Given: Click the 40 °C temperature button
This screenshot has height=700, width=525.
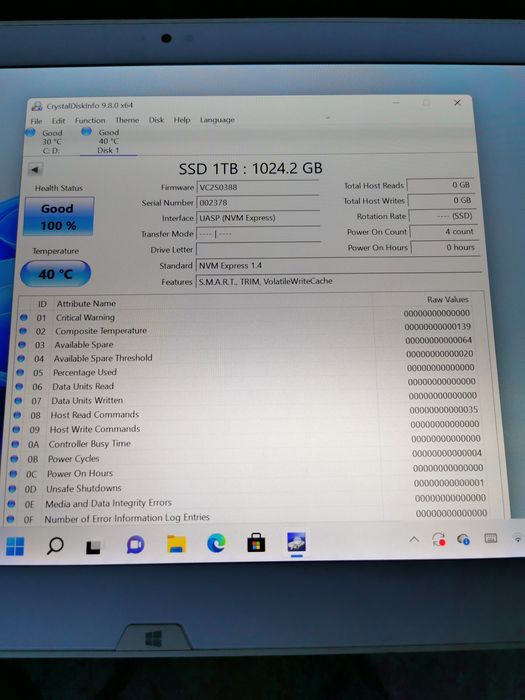Looking at the screenshot, I should coord(56,274).
